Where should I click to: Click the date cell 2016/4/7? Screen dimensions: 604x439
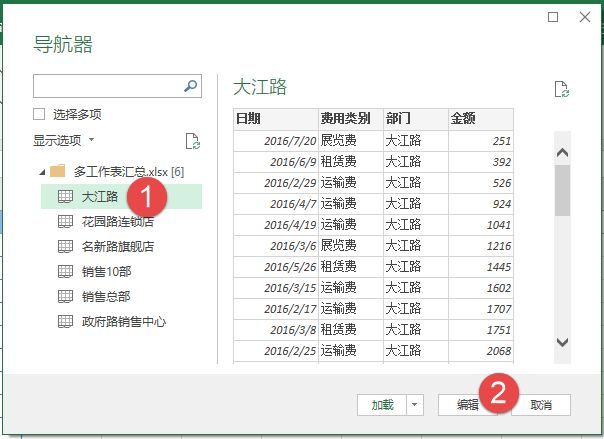pos(276,204)
